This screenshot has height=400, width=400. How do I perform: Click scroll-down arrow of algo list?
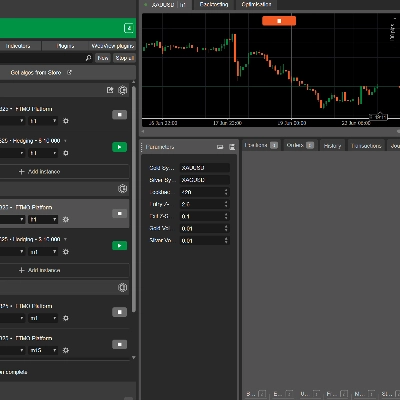click(134, 357)
